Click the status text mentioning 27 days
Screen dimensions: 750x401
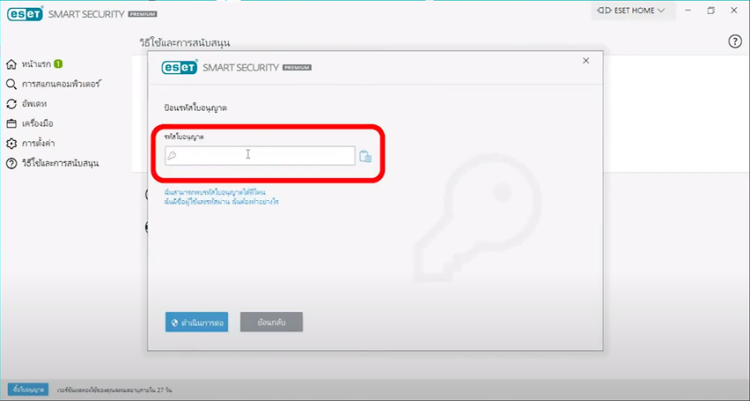[x=115, y=390]
